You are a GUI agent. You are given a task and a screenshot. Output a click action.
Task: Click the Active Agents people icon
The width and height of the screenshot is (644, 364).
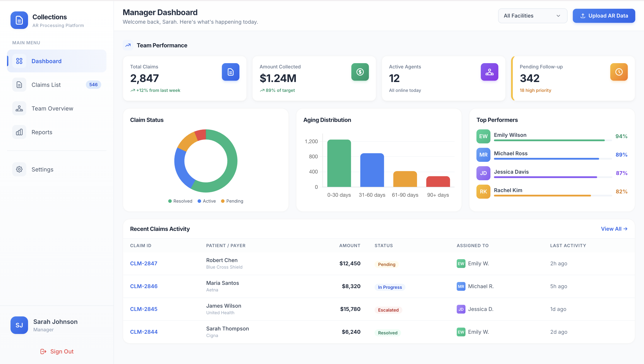[489, 72]
